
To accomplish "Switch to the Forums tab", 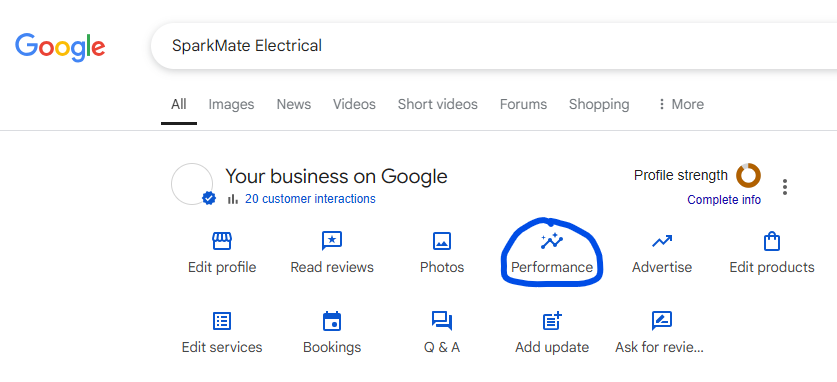I will click(x=523, y=104).
